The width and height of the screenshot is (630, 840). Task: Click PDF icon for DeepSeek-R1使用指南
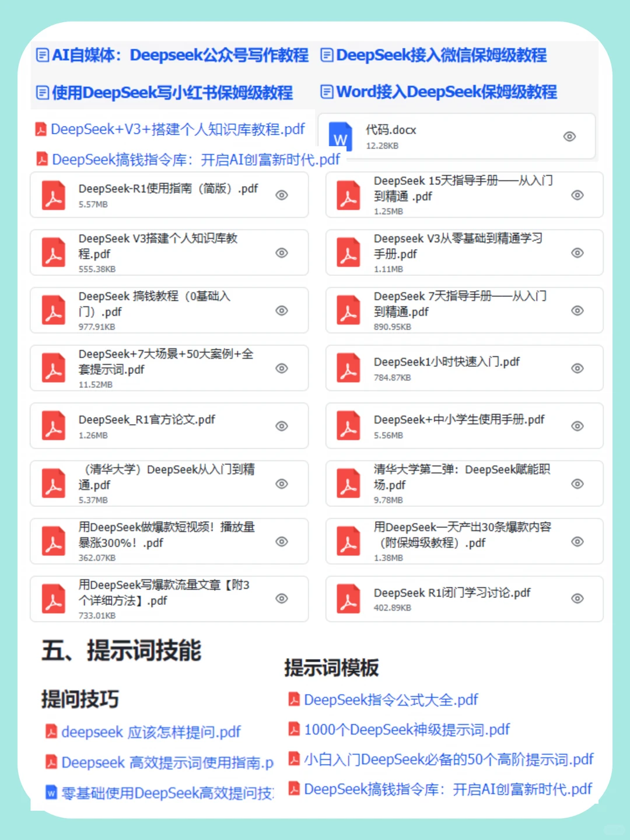pos(54,195)
